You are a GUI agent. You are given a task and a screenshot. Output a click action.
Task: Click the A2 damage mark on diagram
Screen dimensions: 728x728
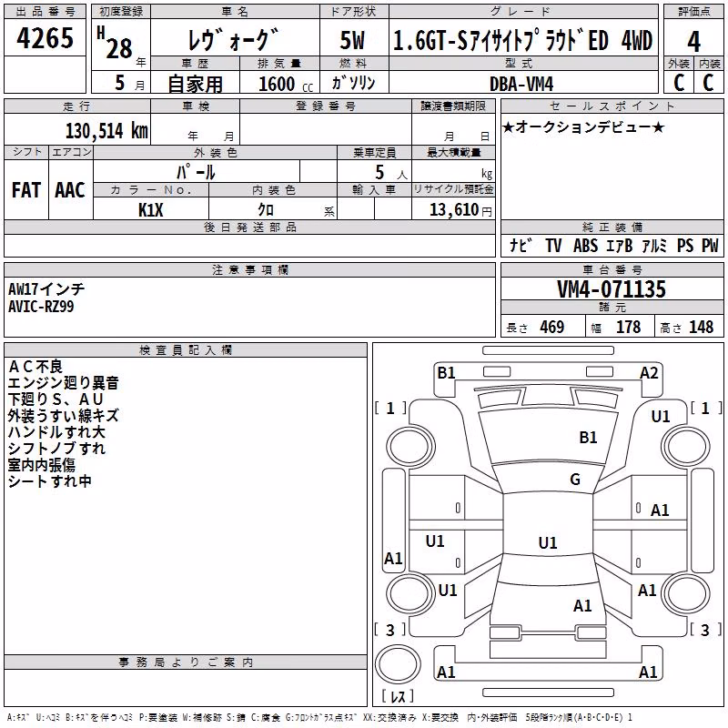[x=649, y=373]
